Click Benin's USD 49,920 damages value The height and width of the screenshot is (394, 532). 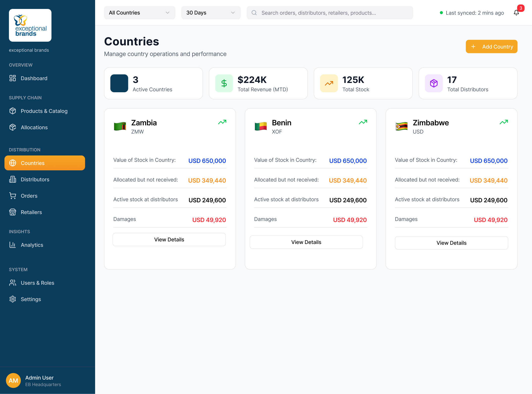(350, 220)
